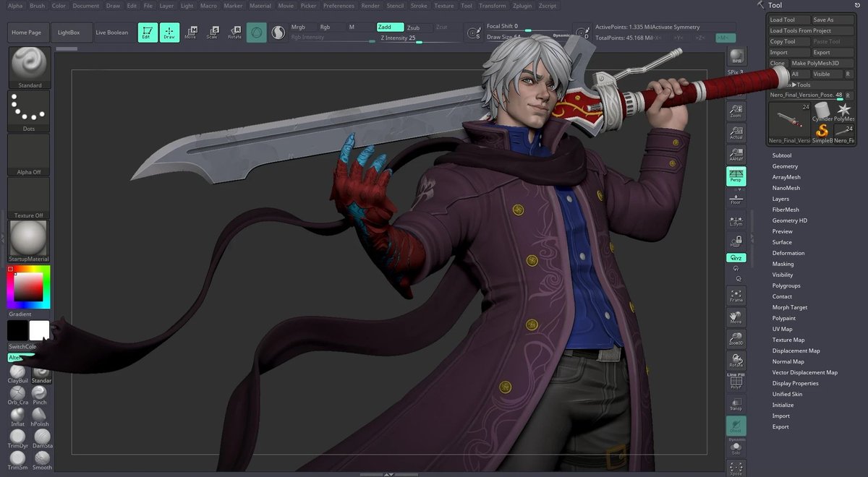Click the Rotate icon on right shelf
Image resolution: width=868 pixels, height=477 pixels.
coord(736,361)
